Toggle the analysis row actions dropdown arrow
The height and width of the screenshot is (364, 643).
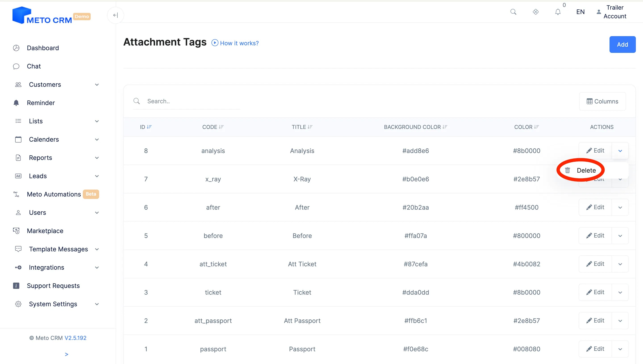click(620, 151)
